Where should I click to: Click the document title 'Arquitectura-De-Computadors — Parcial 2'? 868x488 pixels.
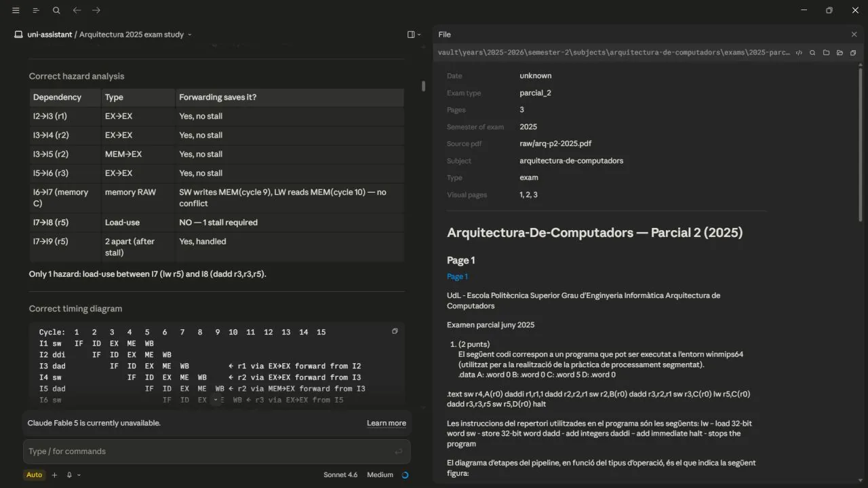pos(595,233)
